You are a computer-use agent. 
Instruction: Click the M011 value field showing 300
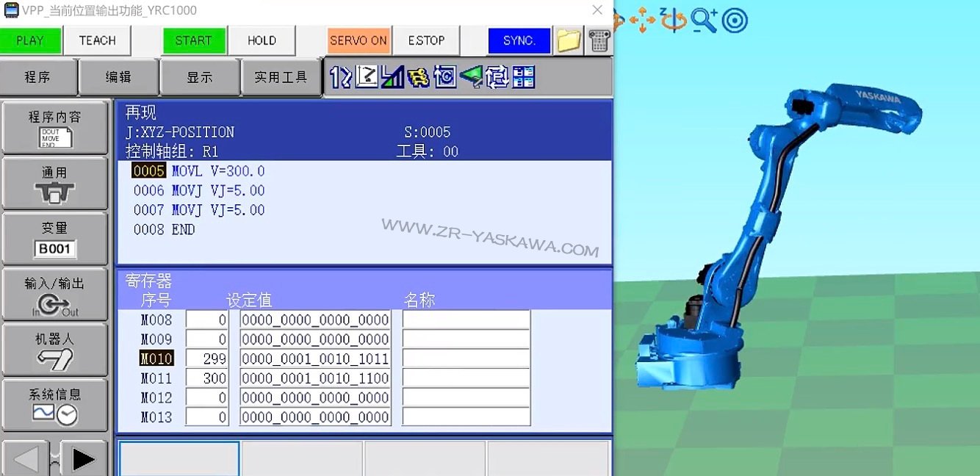coord(207,378)
